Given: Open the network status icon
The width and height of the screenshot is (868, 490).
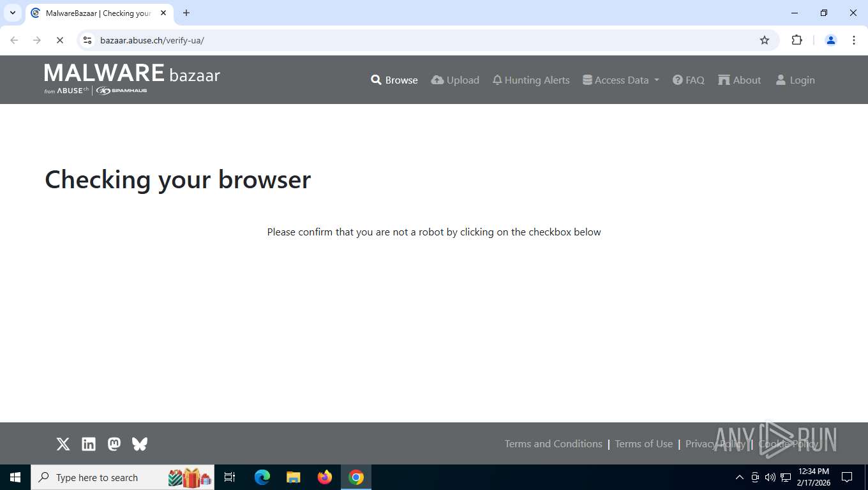Looking at the screenshot, I should (x=786, y=477).
